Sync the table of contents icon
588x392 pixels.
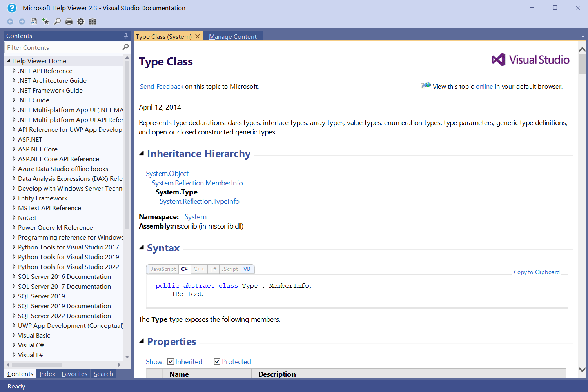click(x=34, y=22)
